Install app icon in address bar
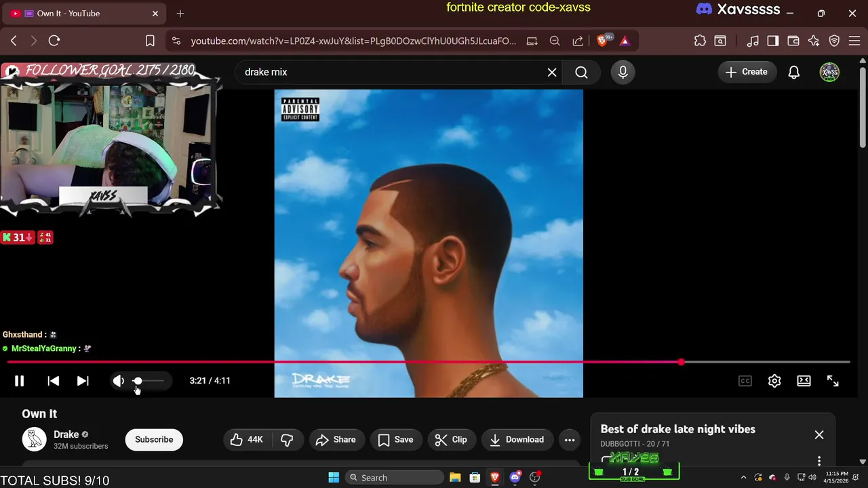868x488 pixels. point(532,41)
